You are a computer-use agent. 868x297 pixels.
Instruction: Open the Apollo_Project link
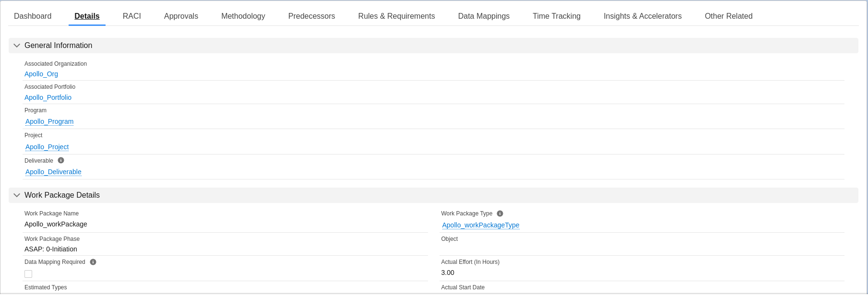[x=47, y=147]
